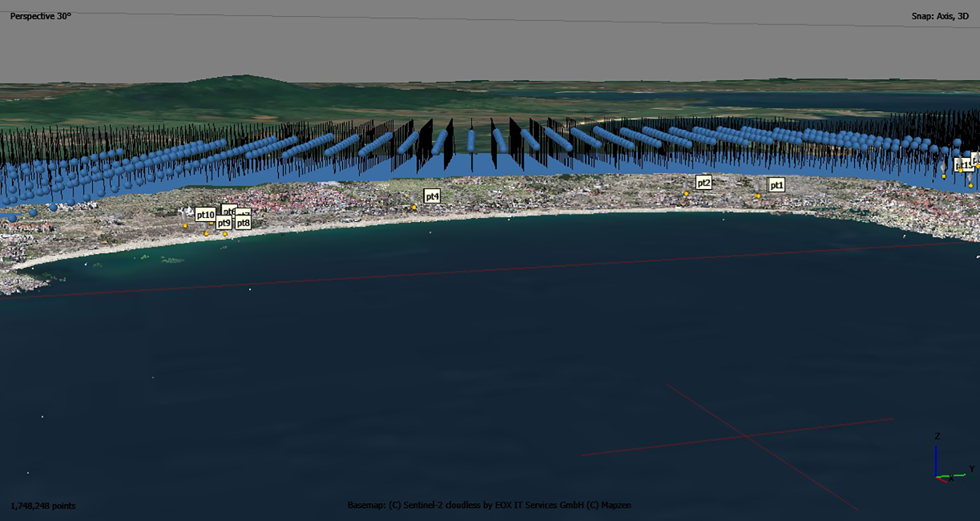Click the yellow marker dot beside pt1
The width and height of the screenshot is (980, 521).
(758, 196)
